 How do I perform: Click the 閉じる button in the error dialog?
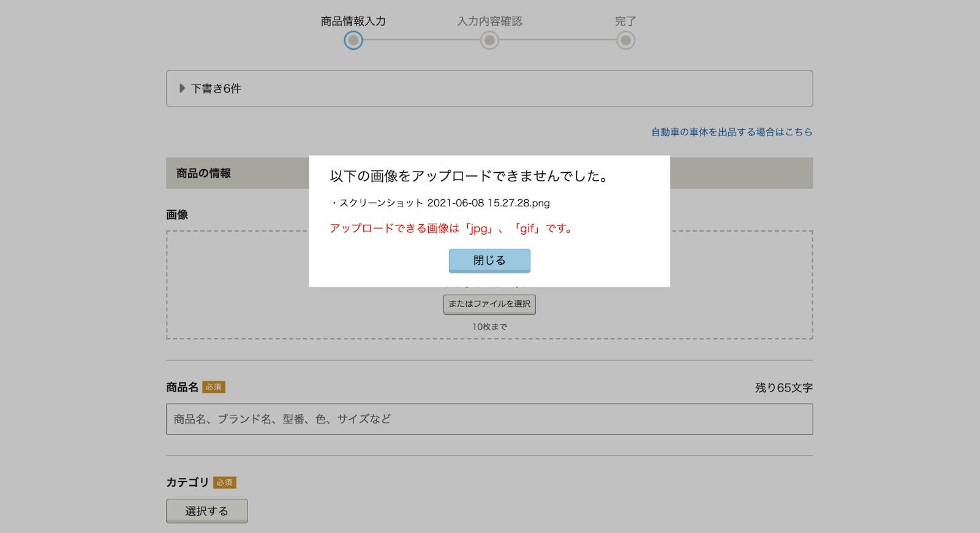tap(489, 260)
